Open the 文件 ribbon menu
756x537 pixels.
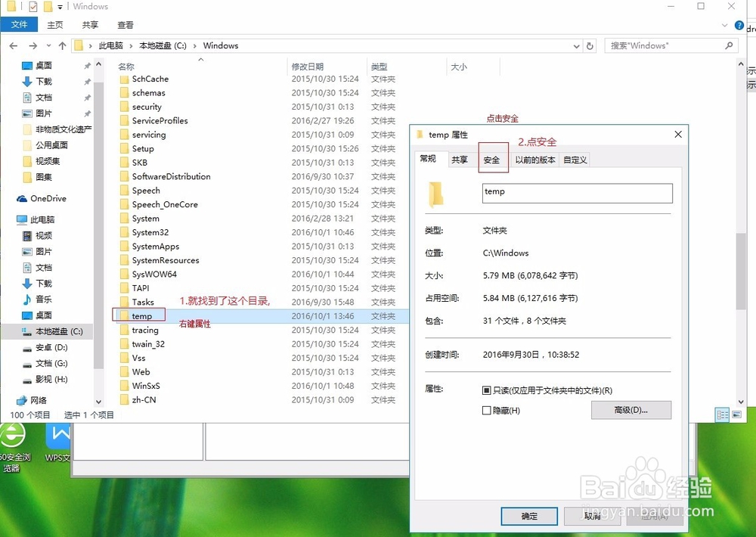coord(19,25)
